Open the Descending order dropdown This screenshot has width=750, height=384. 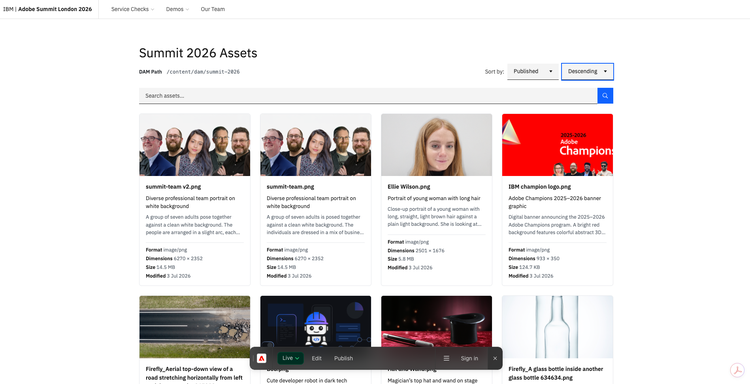(x=587, y=71)
